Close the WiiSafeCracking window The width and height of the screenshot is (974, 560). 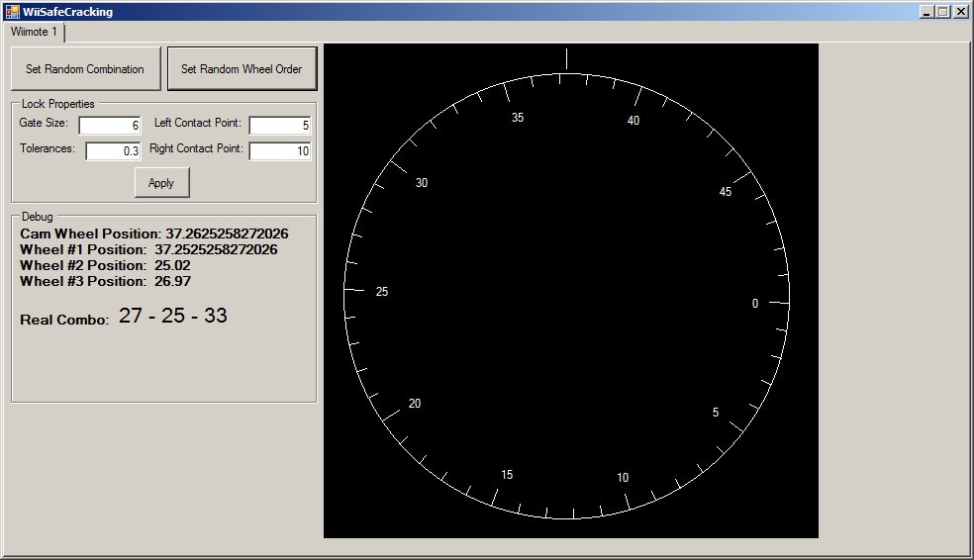click(960, 12)
